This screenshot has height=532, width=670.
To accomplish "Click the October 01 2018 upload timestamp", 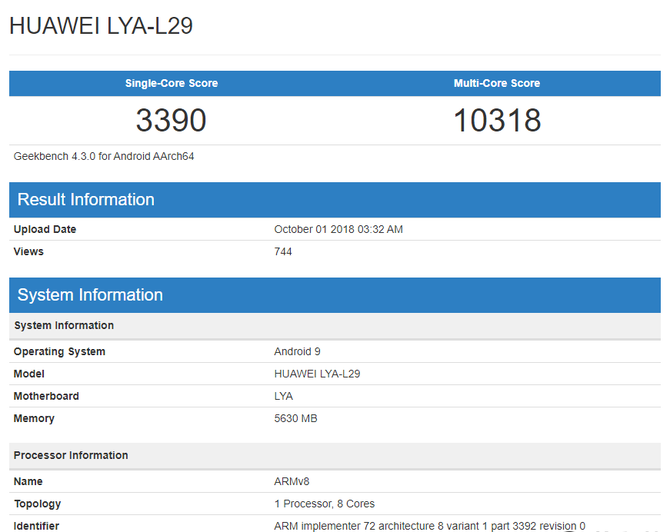I will pyautogui.click(x=338, y=229).
